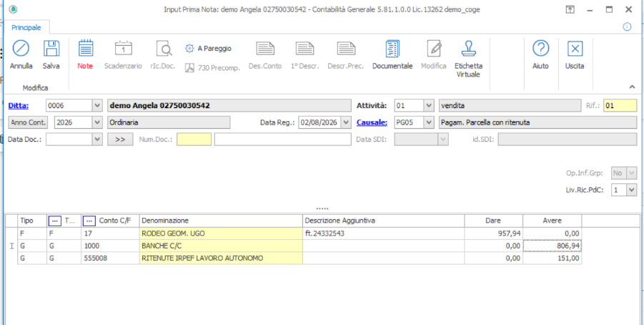Expand the Data Doc. dropdown
This screenshot has height=325, width=644.
(x=97, y=140)
